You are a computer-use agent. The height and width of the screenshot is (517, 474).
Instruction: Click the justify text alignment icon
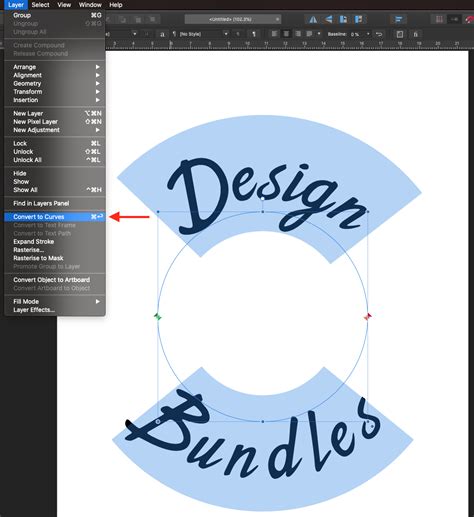click(x=309, y=34)
